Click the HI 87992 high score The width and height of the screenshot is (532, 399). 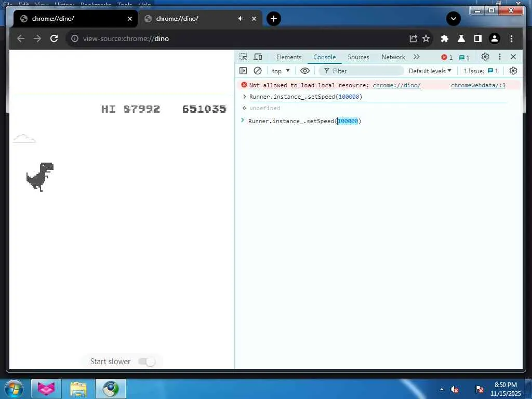point(130,109)
